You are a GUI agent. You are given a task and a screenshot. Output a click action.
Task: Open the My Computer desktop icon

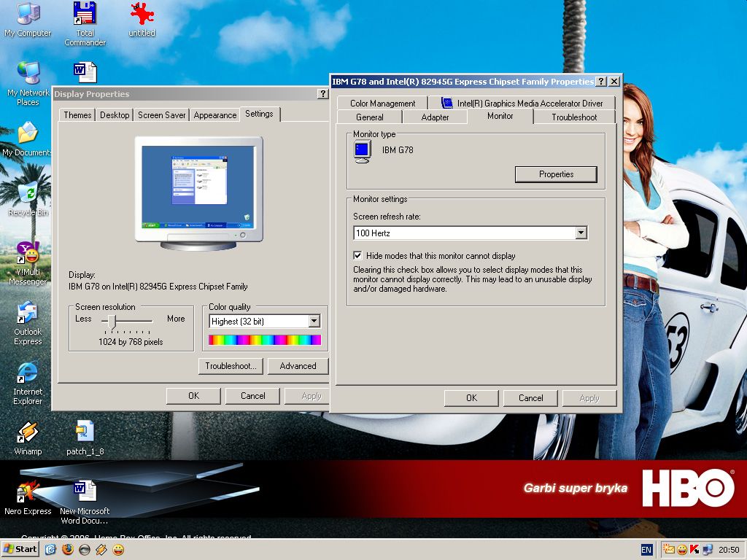(28, 20)
